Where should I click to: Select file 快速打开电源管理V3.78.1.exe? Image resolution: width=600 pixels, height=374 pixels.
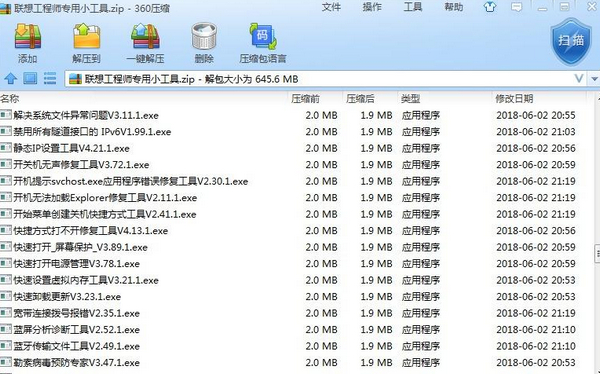[x=76, y=263]
